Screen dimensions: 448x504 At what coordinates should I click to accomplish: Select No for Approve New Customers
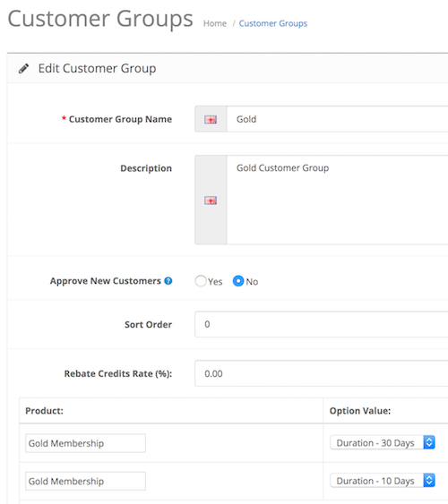tap(238, 281)
